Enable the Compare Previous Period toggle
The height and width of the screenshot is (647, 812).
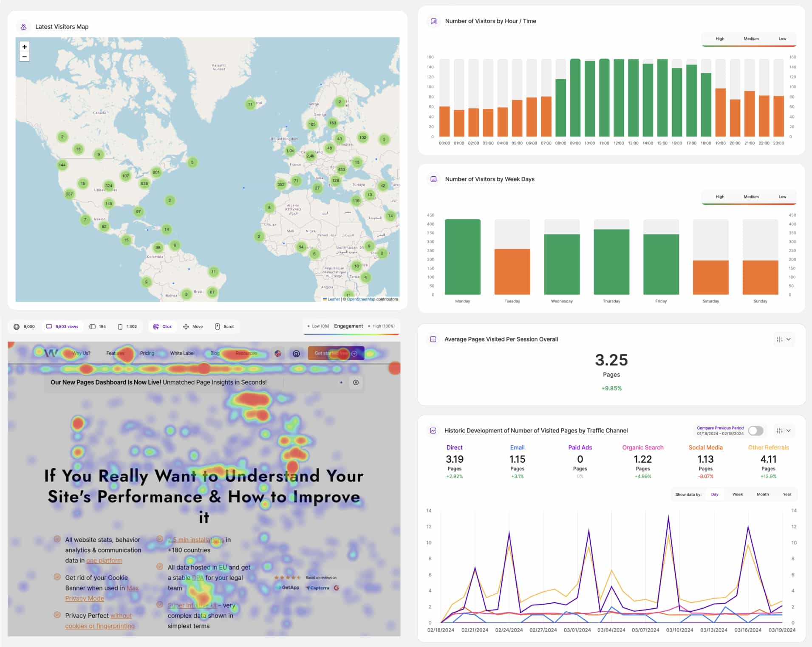pyautogui.click(x=755, y=431)
